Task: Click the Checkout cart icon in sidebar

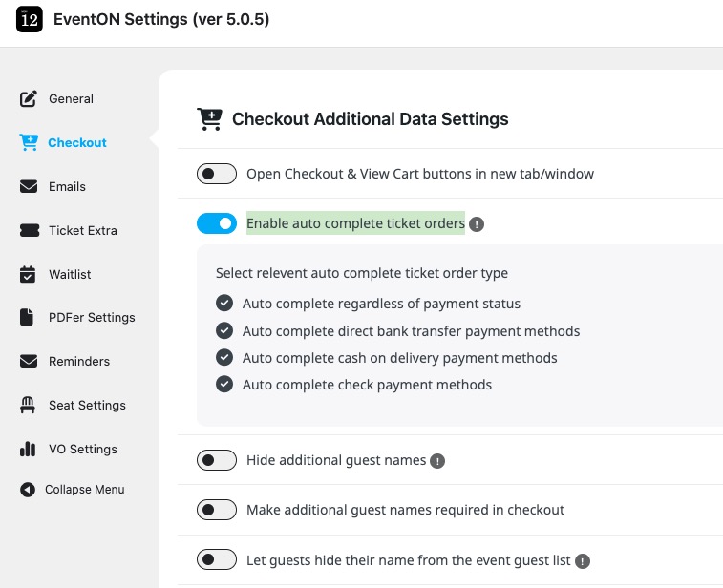Action: point(29,142)
